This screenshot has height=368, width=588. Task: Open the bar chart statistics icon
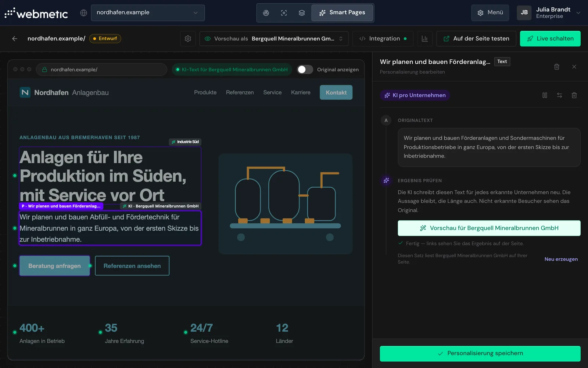(x=425, y=39)
